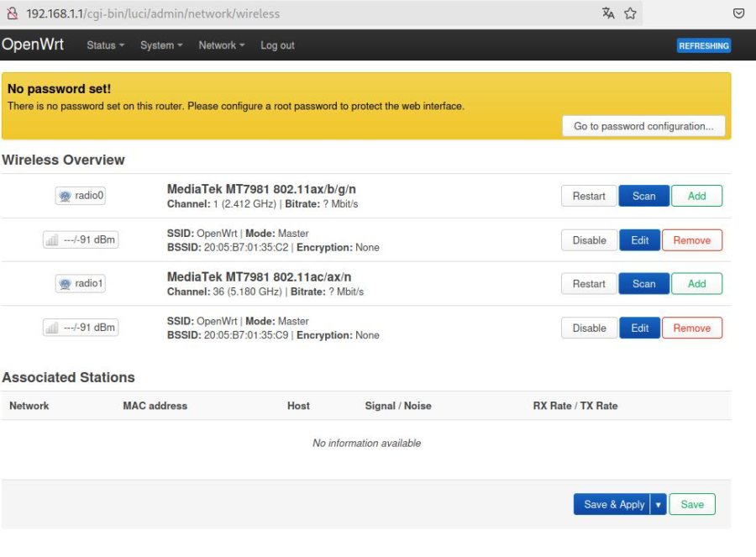Click signal strength badge under radio0
Image resolution: width=756 pixels, height=557 pixels.
coord(81,240)
